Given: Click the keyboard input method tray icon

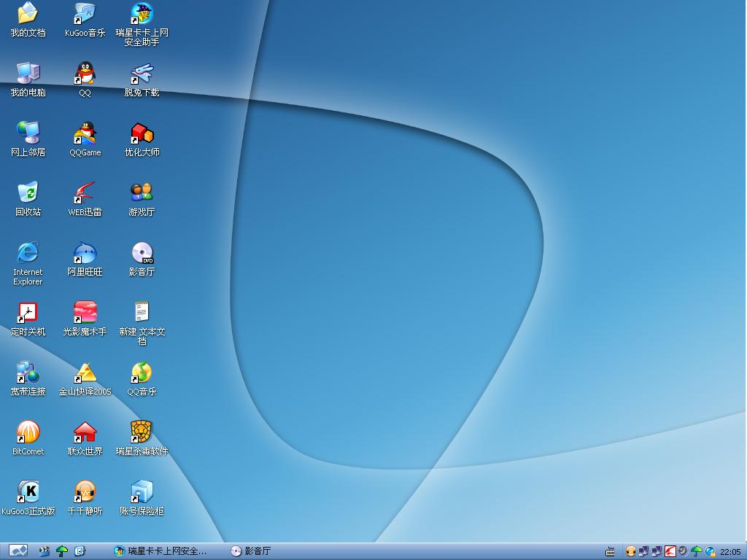Looking at the screenshot, I should [x=611, y=552].
